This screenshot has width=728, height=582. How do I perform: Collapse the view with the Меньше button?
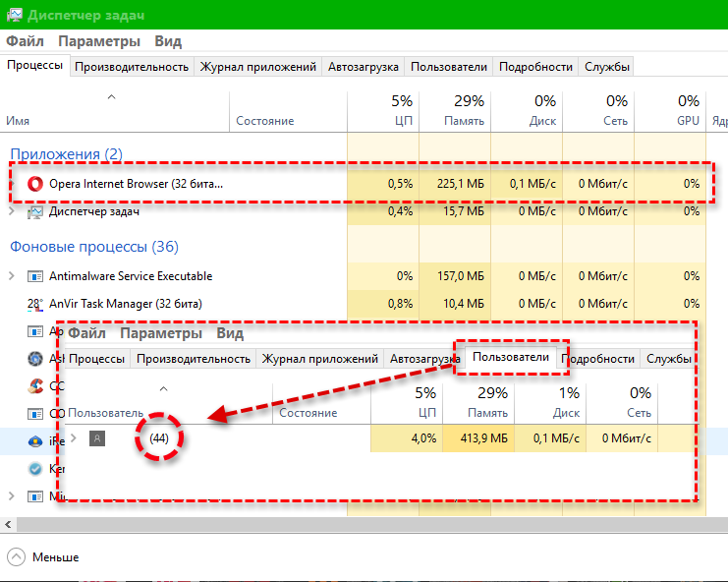coord(43,556)
